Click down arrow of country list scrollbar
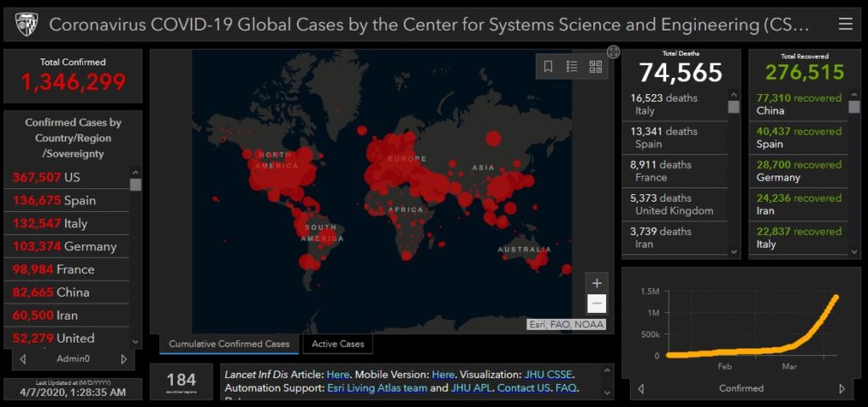Screen dimensions: 868x407 click(x=136, y=342)
